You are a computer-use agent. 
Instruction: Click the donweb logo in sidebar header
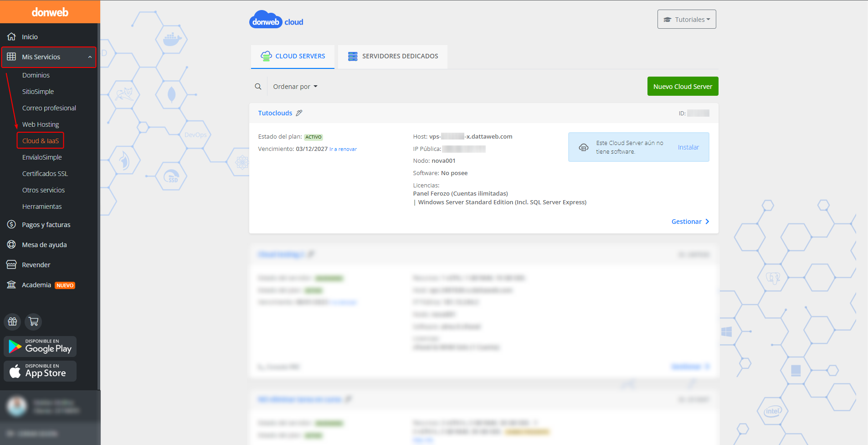tap(50, 12)
